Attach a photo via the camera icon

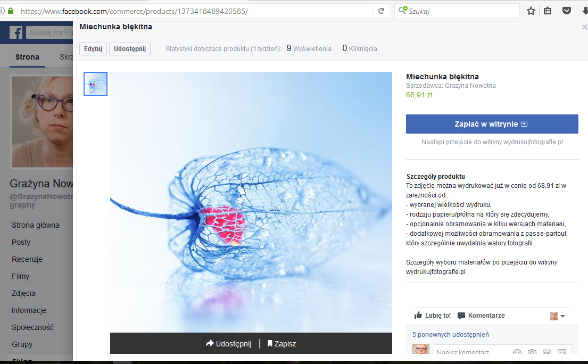(x=532, y=352)
